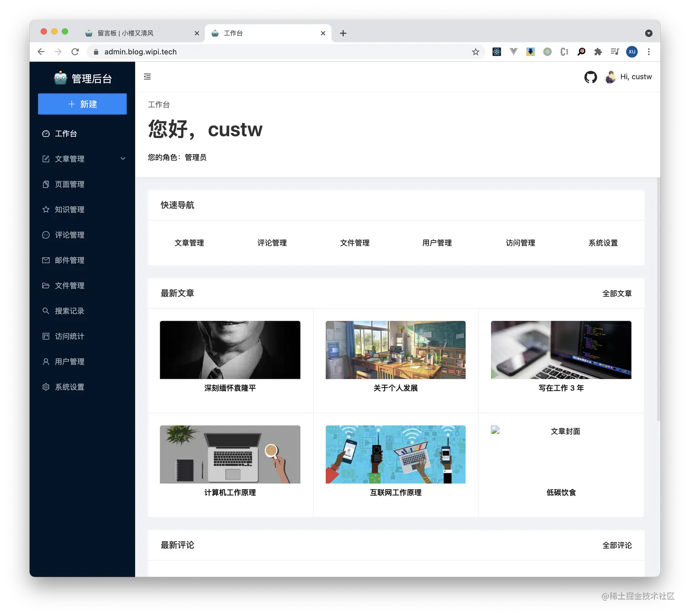Click the 搜索记录 magnifier icon

click(46, 311)
